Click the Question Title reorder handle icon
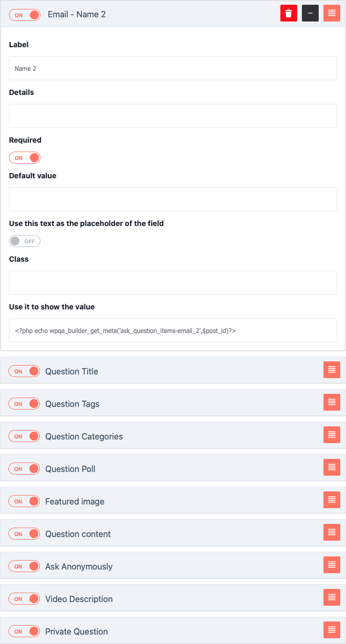Image resolution: width=346 pixels, height=644 pixels. tap(332, 370)
